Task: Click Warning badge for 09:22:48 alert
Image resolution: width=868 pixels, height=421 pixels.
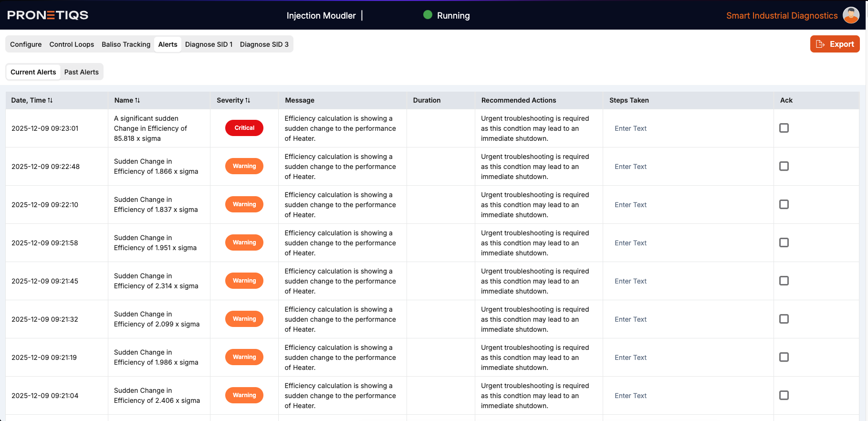Action: click(x=244, y=166)
